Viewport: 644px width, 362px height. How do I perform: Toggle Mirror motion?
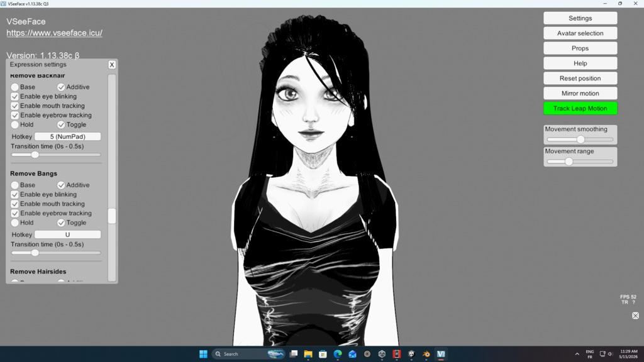[580, 94]
